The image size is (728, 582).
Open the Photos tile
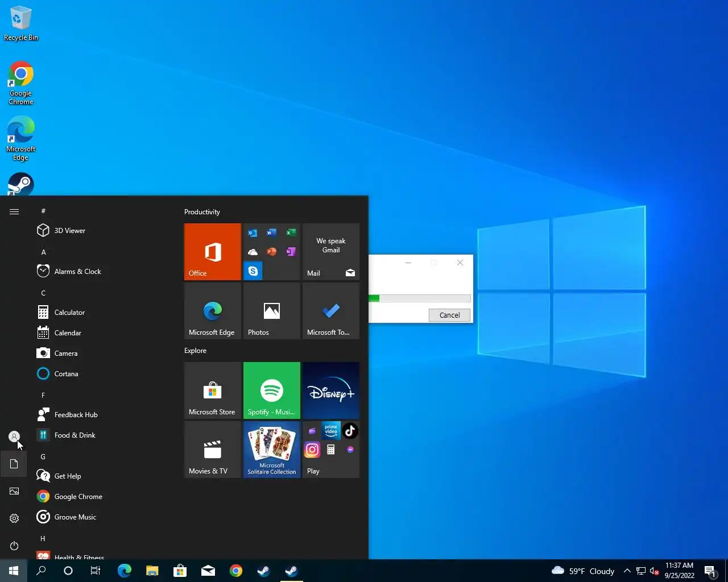[272, 311]
